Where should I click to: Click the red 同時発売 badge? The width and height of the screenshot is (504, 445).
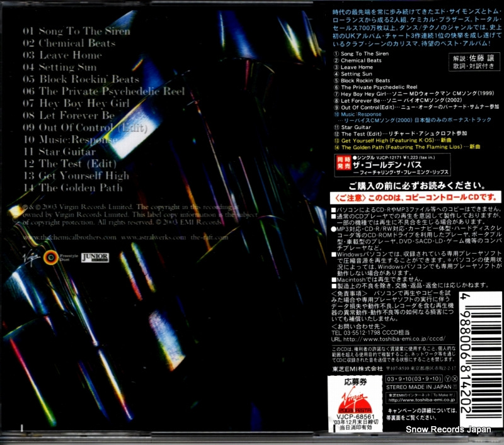(x=343, y=163)
